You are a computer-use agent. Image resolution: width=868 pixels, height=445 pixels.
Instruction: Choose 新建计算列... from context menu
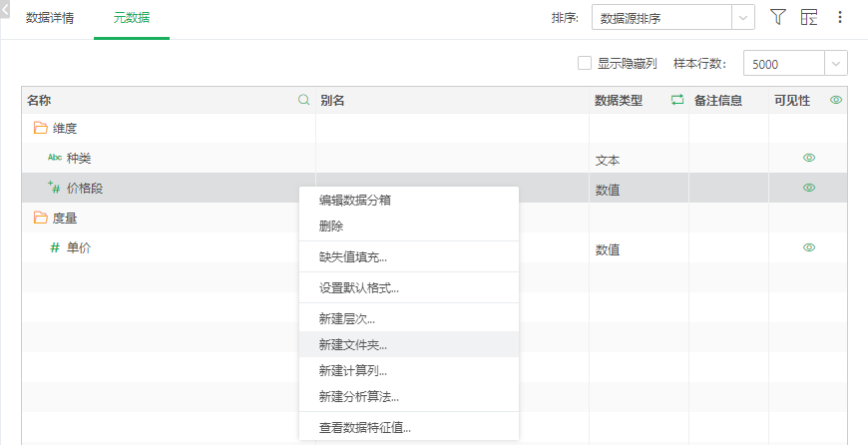(x=409, y=371)
